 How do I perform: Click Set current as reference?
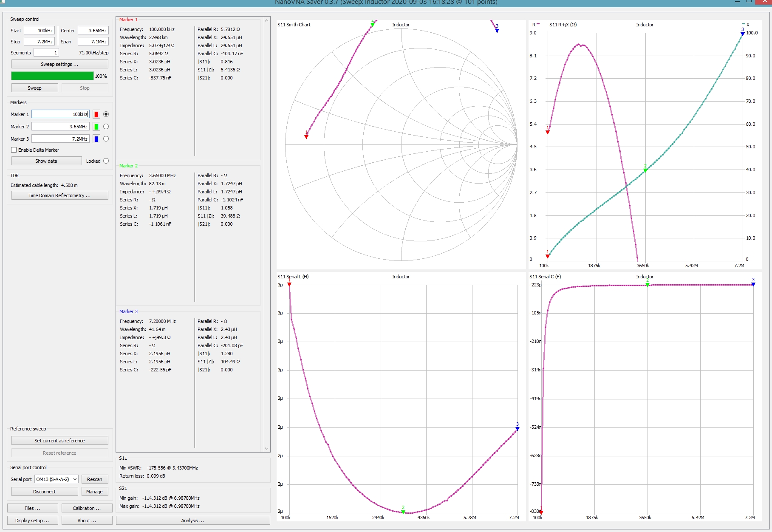[x=59, y=441]
